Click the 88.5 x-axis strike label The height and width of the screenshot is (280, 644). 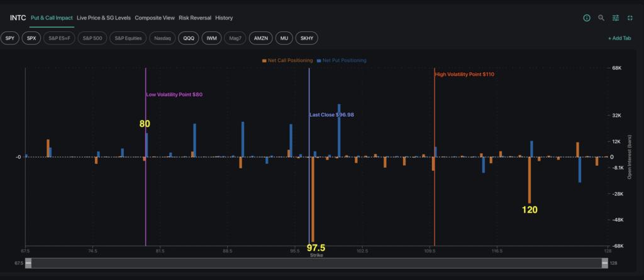click(x=228, y=250)
